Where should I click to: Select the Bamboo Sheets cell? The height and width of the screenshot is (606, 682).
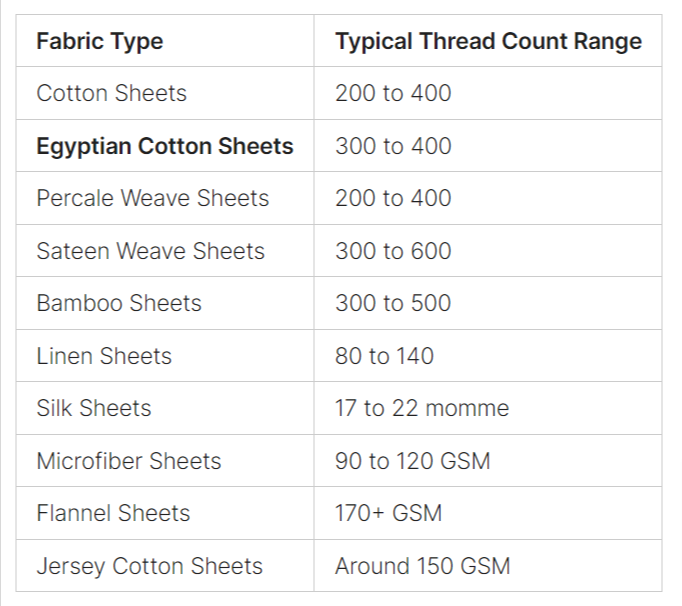pos(119,304)
